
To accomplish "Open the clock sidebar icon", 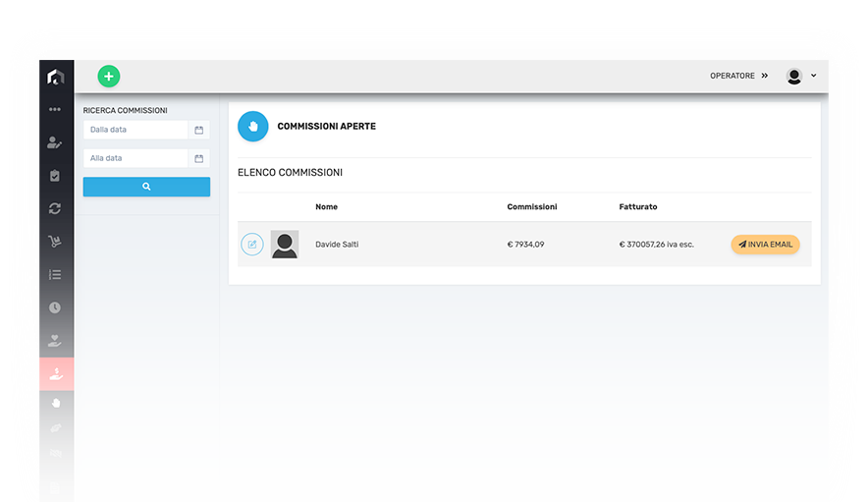I will pyautogui.click(x=55, y=307).
